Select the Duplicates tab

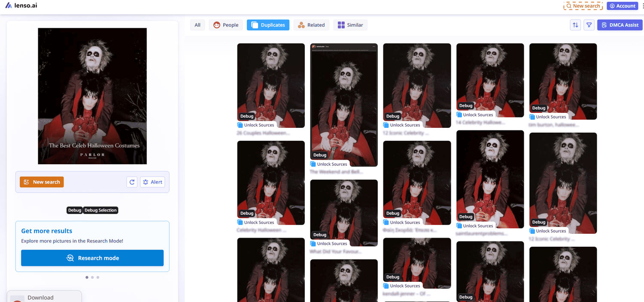(268, 25)
